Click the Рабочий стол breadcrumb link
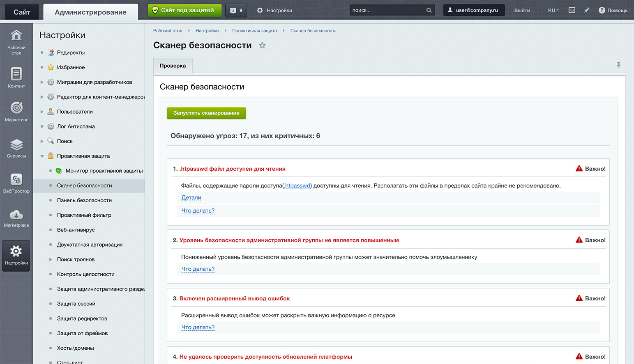 [x=168, y=31]
